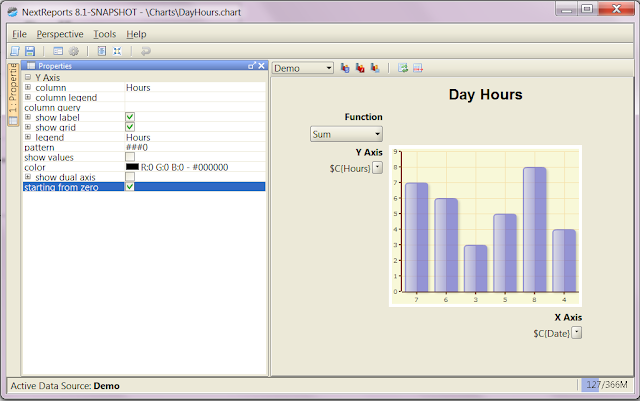The height and width of the screenshot is (401, 640).
Task: Click the color value R:0 G:0 B:0 - #000000
Action: click(184, 167)
